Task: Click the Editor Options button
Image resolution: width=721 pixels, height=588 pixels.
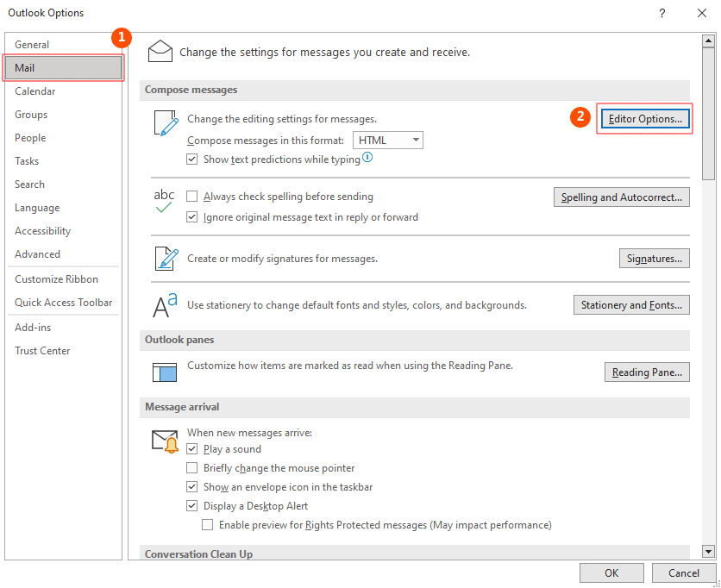Action: coord(645,119)
